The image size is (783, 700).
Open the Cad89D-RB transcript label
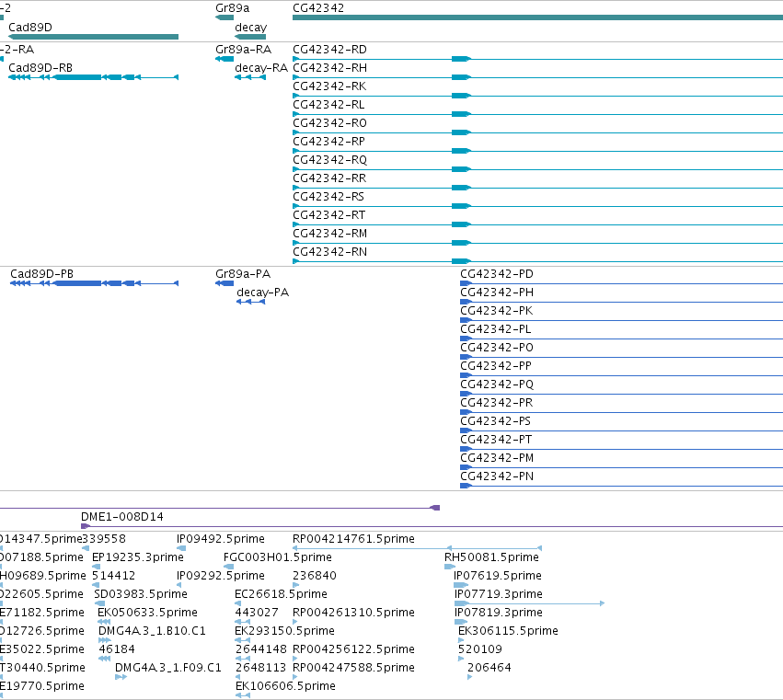click(x=40, y=68)
